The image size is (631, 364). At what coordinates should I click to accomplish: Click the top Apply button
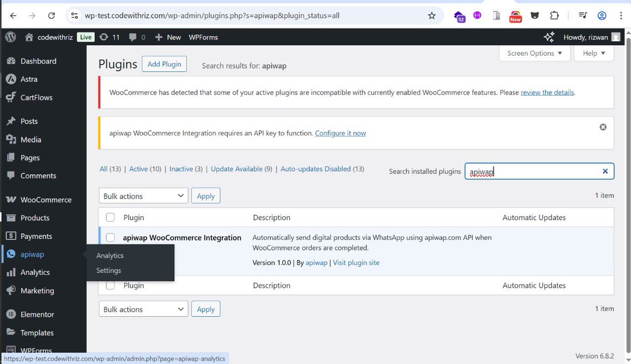(206, 196)
